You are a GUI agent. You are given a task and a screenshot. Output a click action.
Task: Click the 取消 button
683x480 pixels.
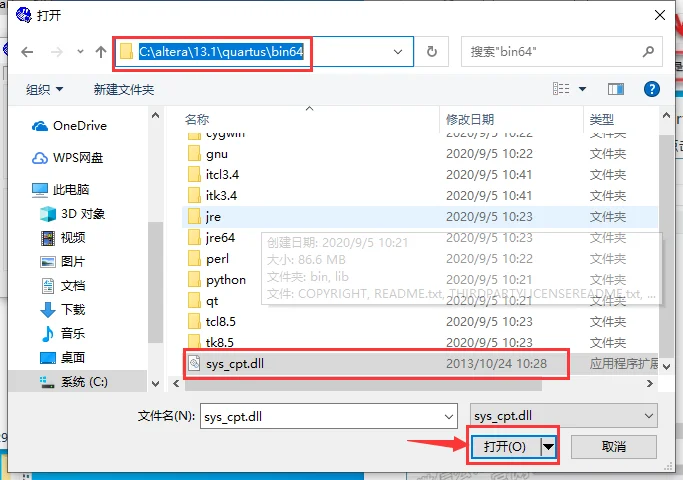(x=614, y=446)
